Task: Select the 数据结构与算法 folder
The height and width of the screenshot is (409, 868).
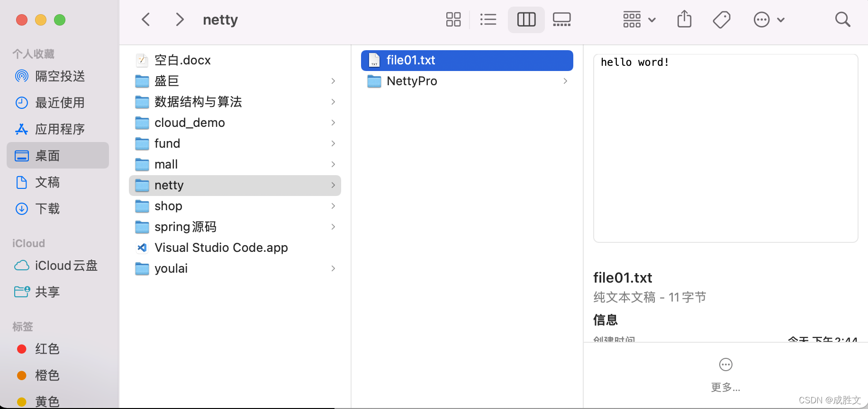Action: [x=235, y=102]
